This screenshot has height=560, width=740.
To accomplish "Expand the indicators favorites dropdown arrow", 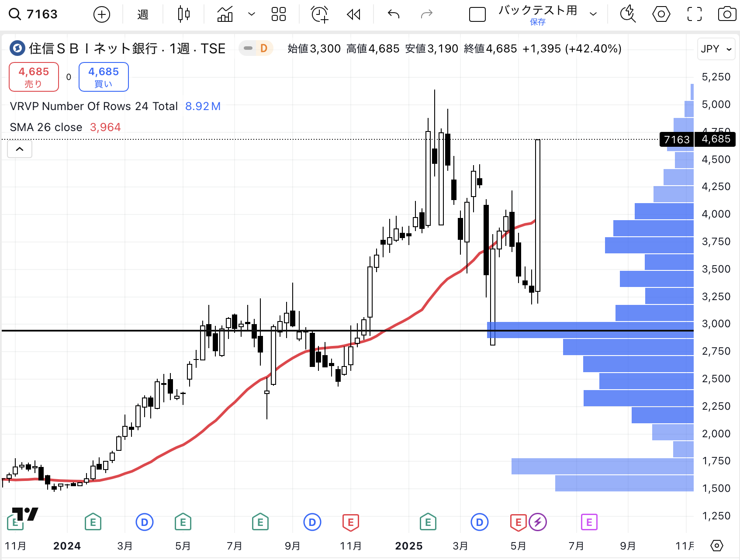I will pyautogui.click(x=252, y=14).
